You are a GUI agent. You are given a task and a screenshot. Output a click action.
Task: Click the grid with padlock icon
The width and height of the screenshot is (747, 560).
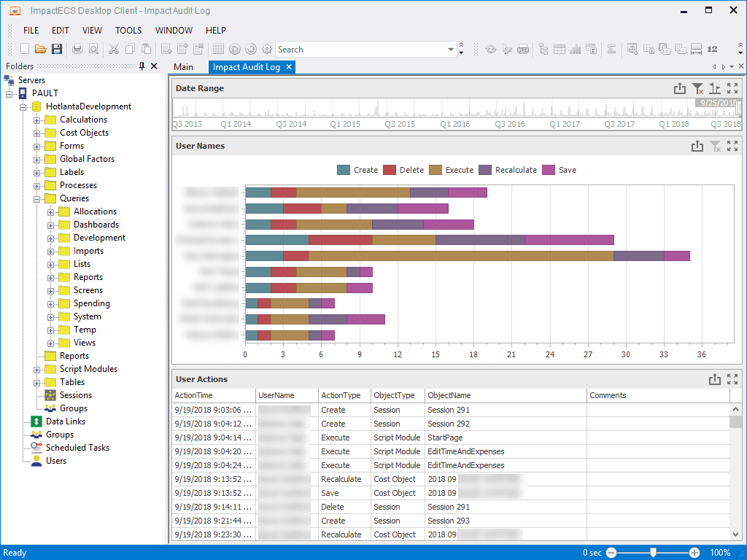click(x=649, y=49)
